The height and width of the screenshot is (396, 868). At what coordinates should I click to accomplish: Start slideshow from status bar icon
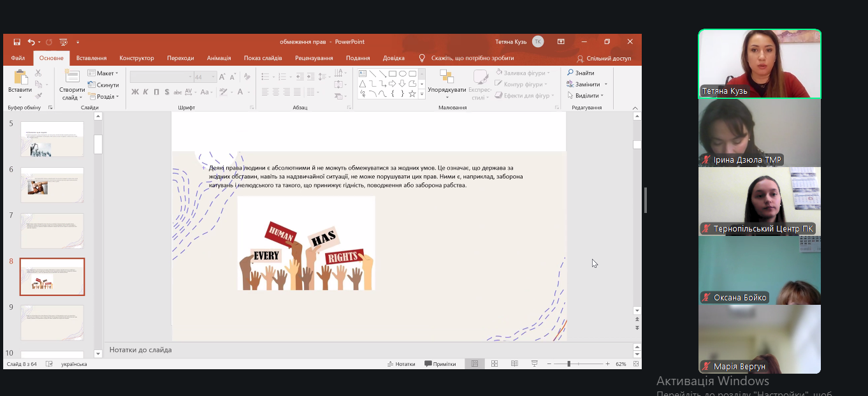tap(535, 364)
